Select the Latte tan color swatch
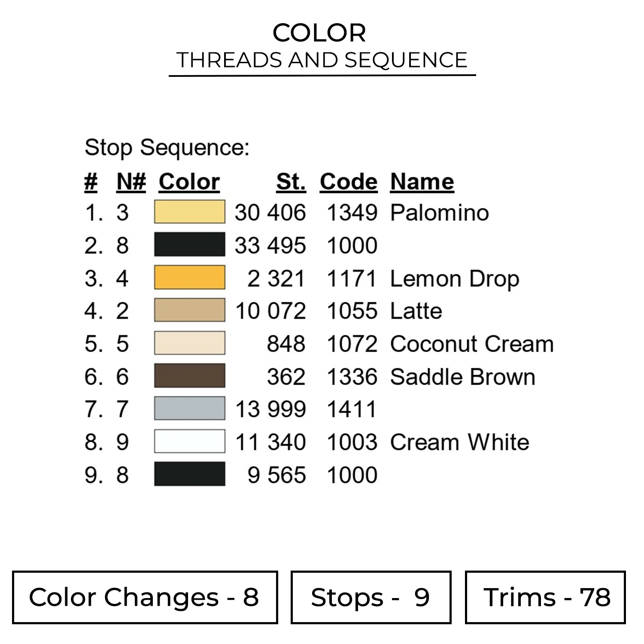This screenshot has width=644, height=644. pyautogui.click(x=189, y=310)
